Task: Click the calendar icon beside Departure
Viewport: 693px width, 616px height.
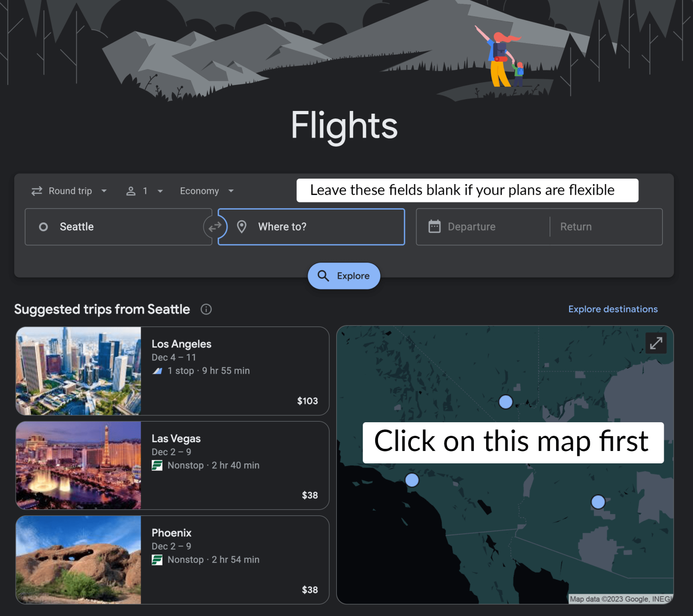Action: pos(434,226)
